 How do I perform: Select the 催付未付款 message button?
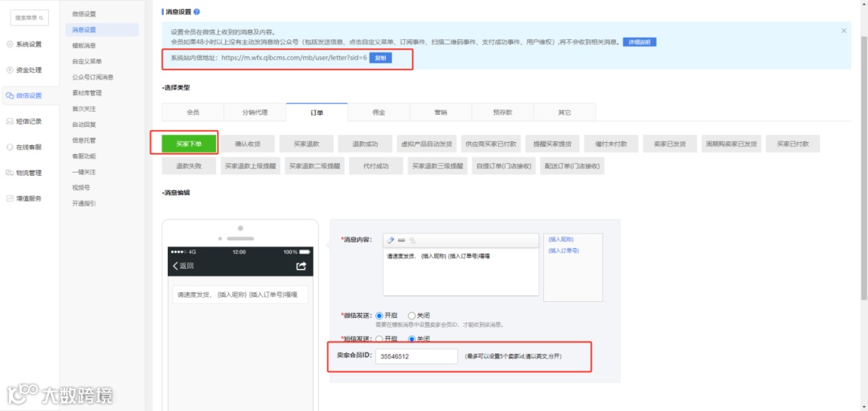pyautogui.click(x=611, y=144)
